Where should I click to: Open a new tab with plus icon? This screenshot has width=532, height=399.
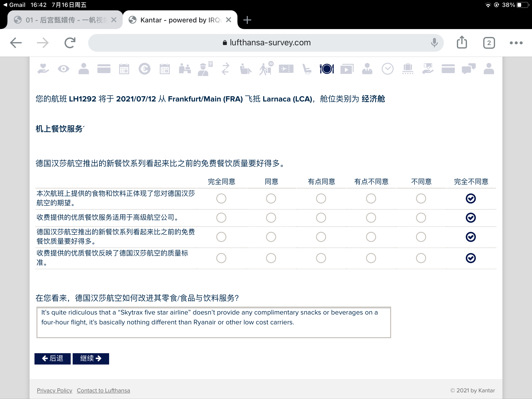coord(247,20)
